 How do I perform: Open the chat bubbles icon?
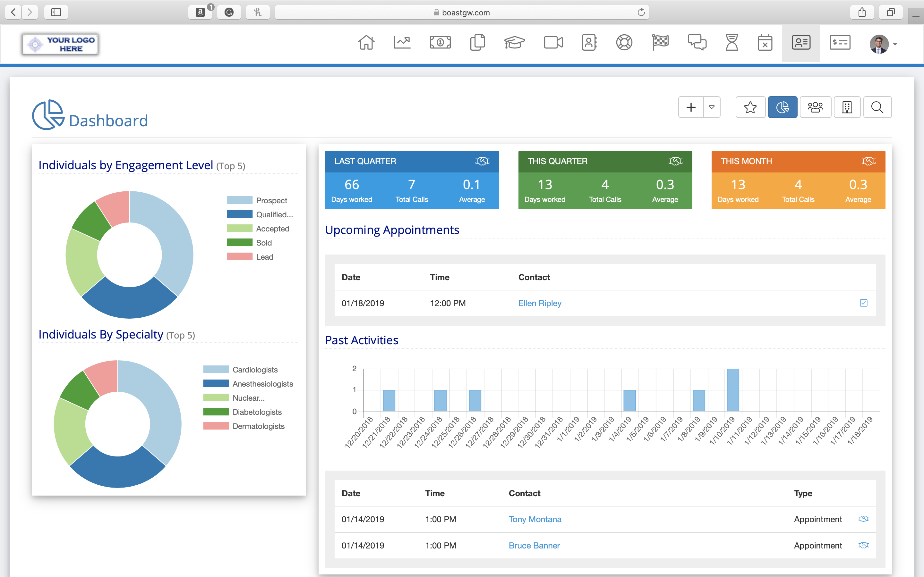click(697, 43)
